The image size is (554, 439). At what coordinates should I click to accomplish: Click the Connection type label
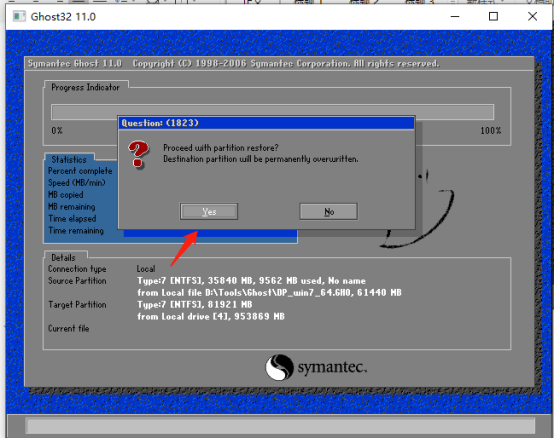click(77, 269)
